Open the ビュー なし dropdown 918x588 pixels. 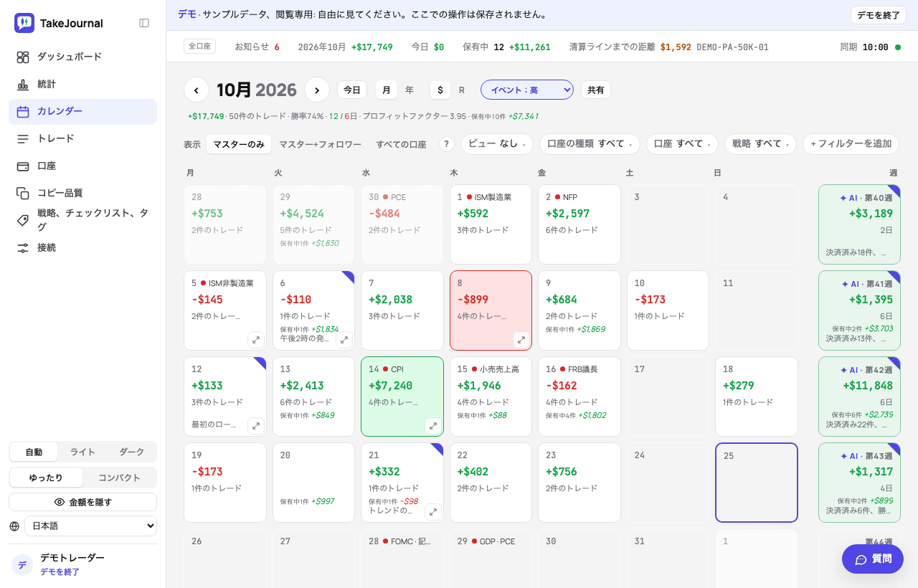[497, 144]
